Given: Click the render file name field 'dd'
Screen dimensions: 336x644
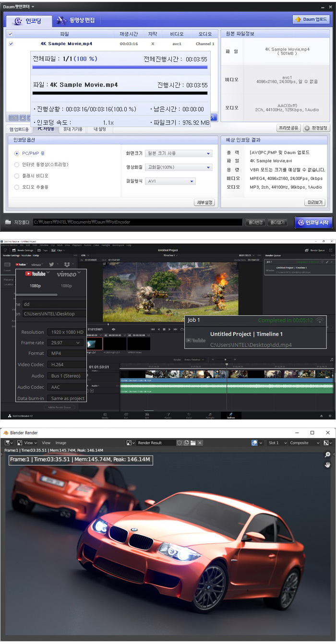Looking at the screenshot, I should click(x=54, y=304).
